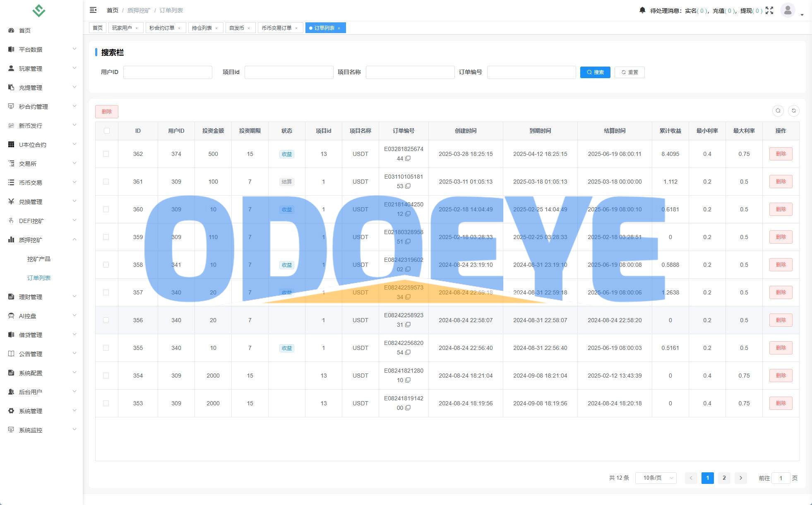Switch to the 持仓列表 tab
Viewport: 812px width, 505px height.
click(202, 28)
